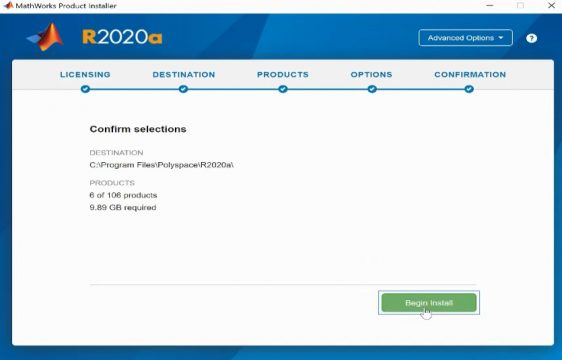This screenshot has width=562, height=360.
Task: Go back to the LICENSING step label
Action: pos(85,75)
